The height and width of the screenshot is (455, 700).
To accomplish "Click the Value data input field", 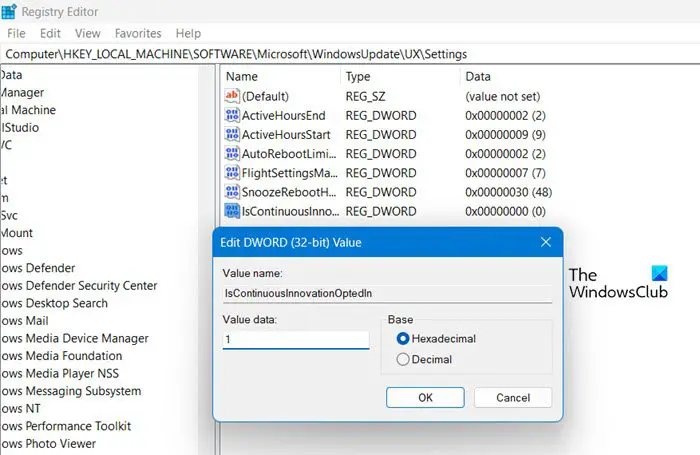I will coord(296,340).
